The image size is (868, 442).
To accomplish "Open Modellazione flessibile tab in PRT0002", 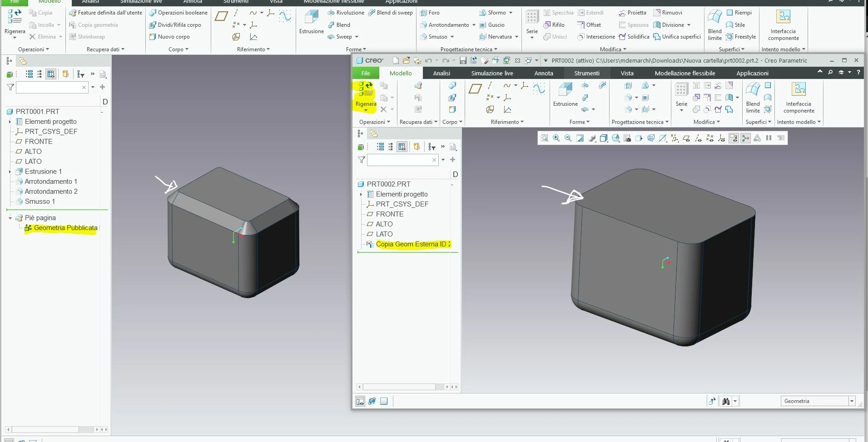I will [685, 73].
